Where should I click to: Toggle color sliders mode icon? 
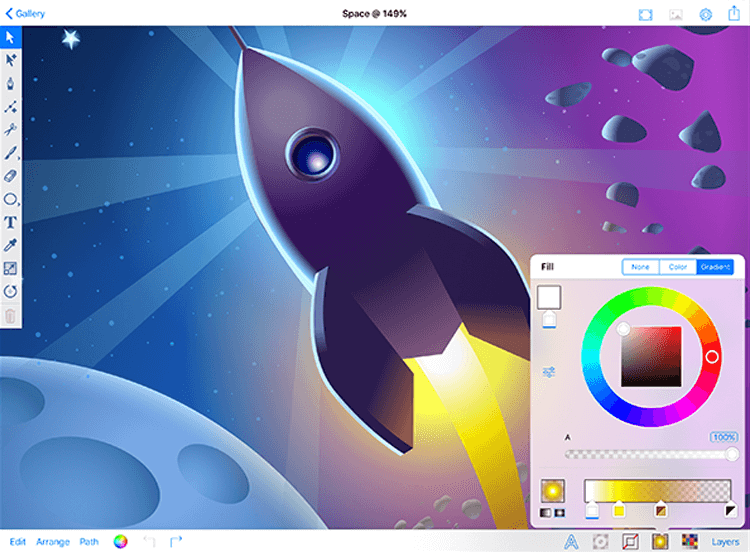tap(549, 372)
